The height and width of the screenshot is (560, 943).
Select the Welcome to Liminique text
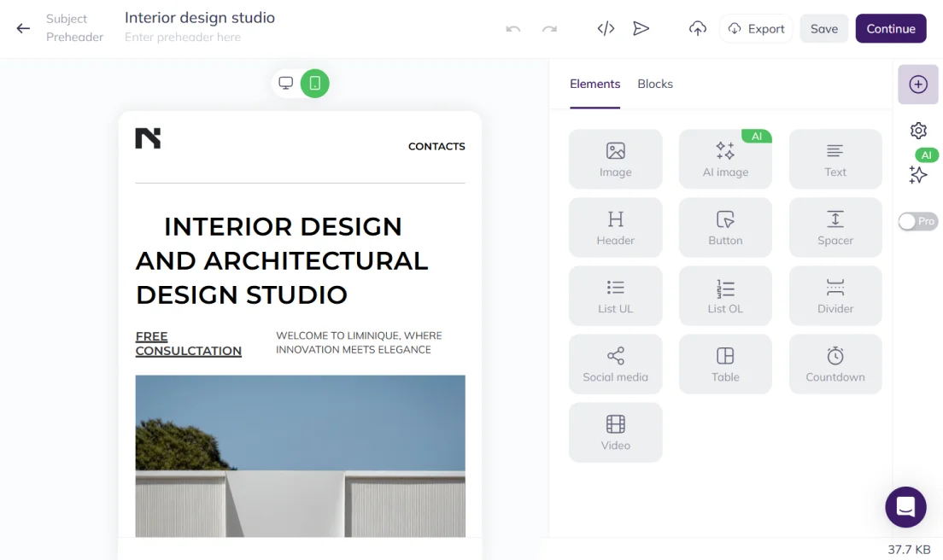(x=359, y=342)
